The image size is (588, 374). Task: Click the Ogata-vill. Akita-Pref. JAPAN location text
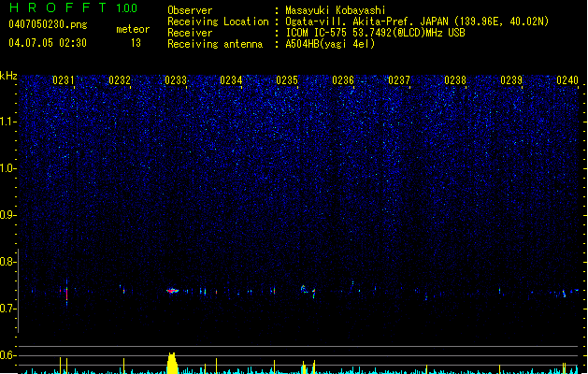click(x=417, y=22)
